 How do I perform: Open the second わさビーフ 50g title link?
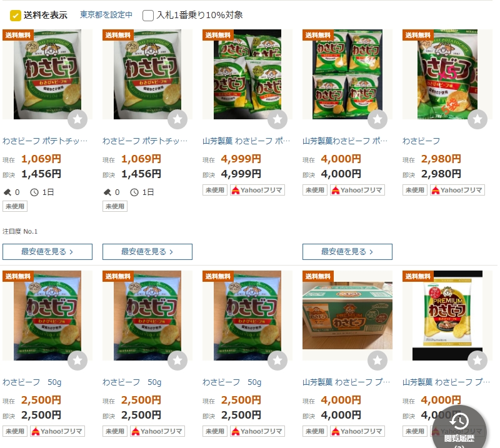(132, 382)
